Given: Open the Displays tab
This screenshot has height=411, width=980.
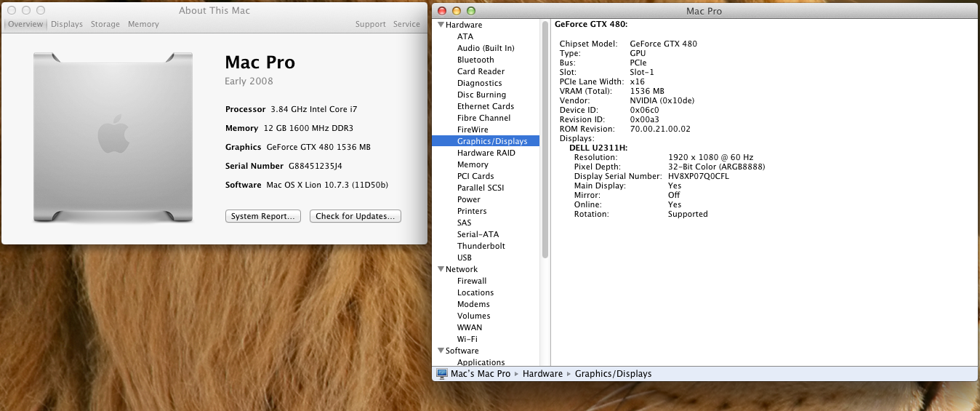Looking at the screenshot, I should (x=67, y=24).
